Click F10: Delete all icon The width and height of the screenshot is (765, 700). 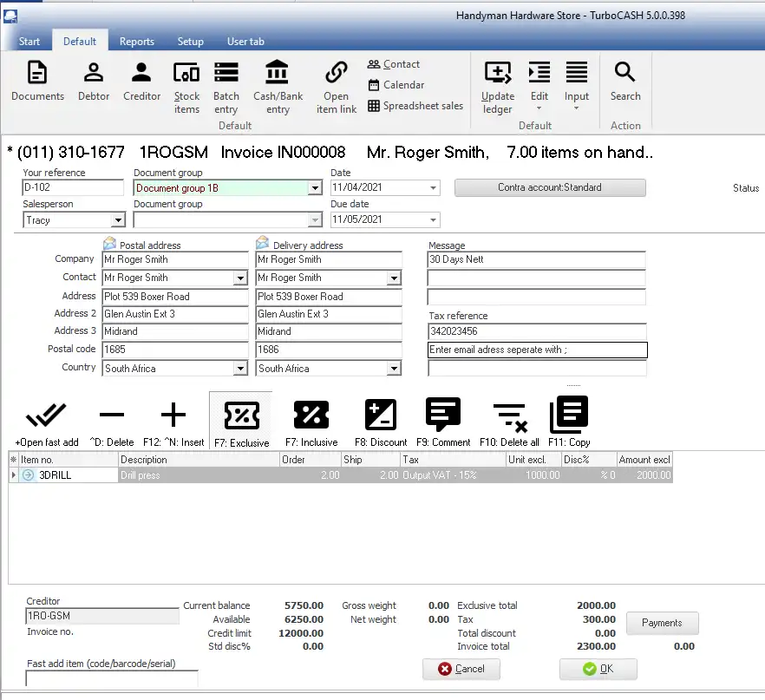point(509,423)
